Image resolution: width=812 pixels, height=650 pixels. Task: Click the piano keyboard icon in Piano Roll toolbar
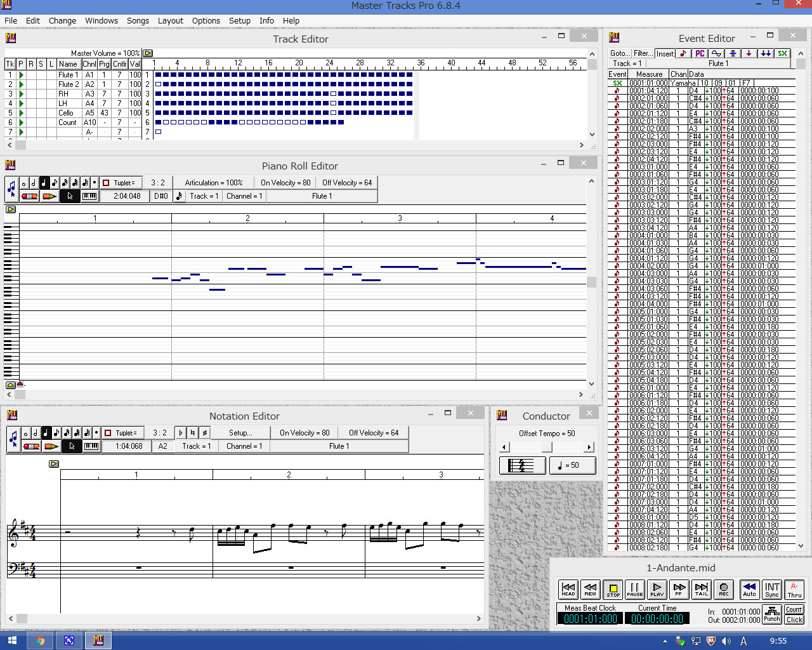tap(89, 196)
